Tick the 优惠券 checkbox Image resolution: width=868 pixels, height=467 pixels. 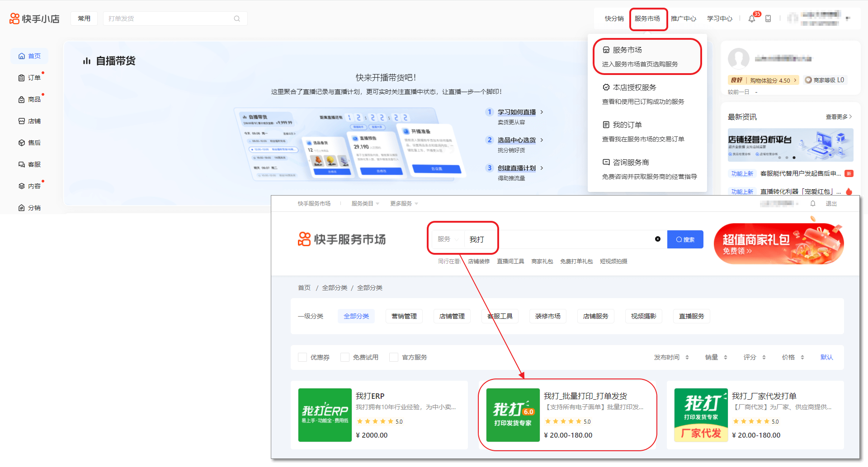[302, 357]
